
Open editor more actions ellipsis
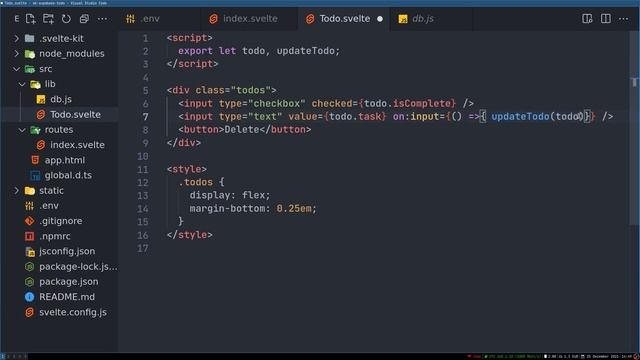[x=623, y=19]
